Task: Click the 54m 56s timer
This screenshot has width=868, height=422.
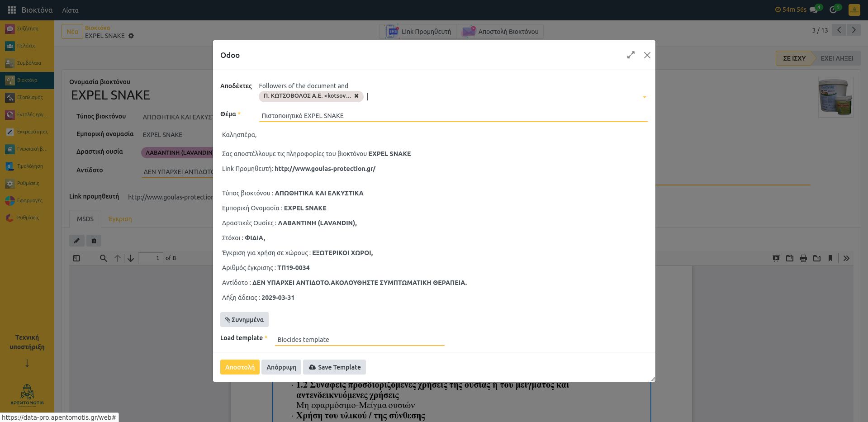Action: coord(791,9)
